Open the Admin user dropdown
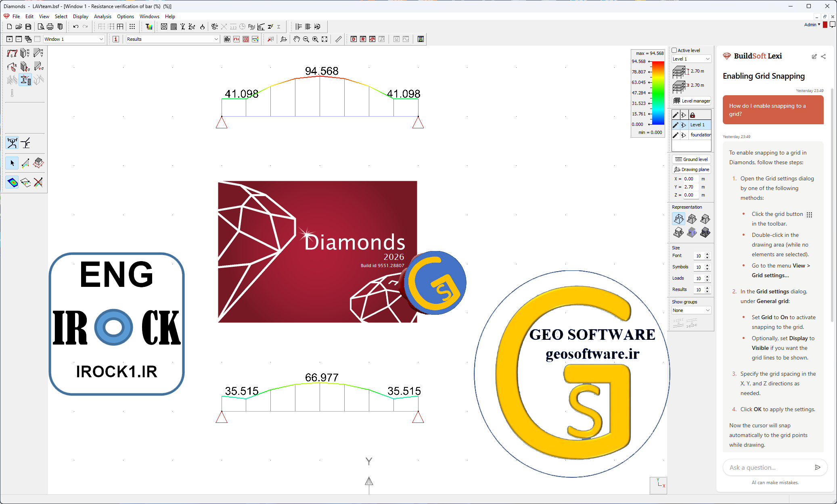Viewport: 837px width, 504px height. pyautogui.click(x=812, y=25)
